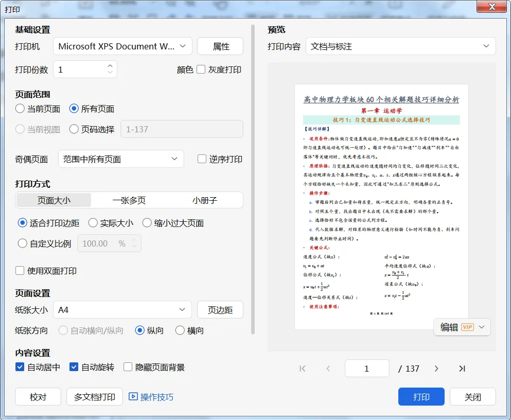
Task: Toggle the 逆序打印 checkbox
Action: click(x=202, y=159)
